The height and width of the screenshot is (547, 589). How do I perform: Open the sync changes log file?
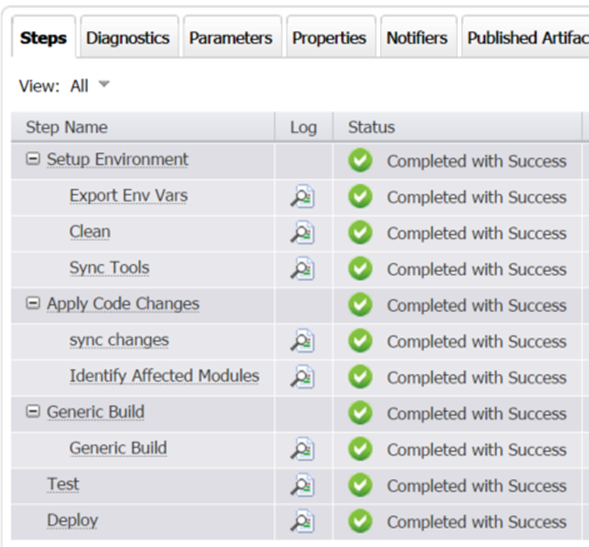303,340
